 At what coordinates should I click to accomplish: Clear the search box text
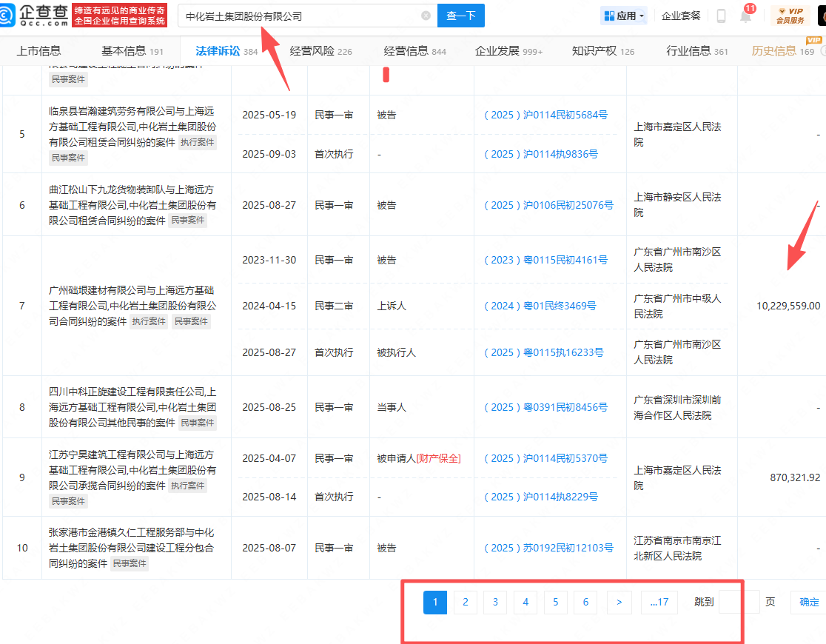[x=426, y=16]
